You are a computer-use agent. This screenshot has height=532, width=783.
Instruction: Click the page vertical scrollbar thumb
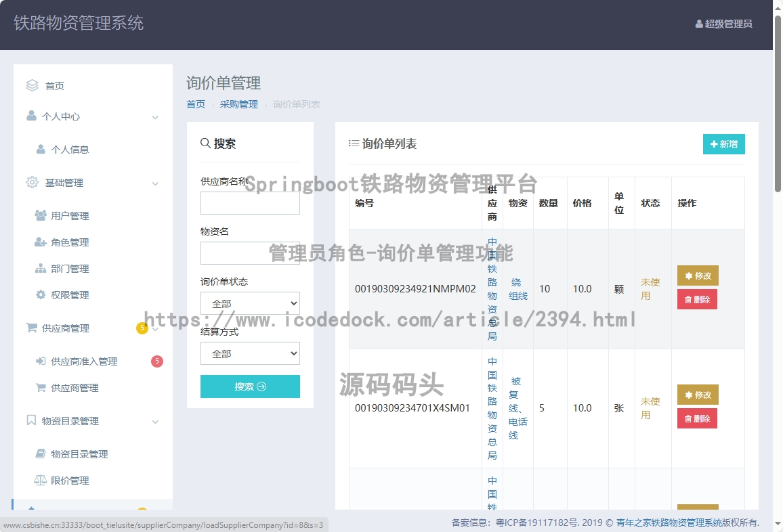[778, 102]
